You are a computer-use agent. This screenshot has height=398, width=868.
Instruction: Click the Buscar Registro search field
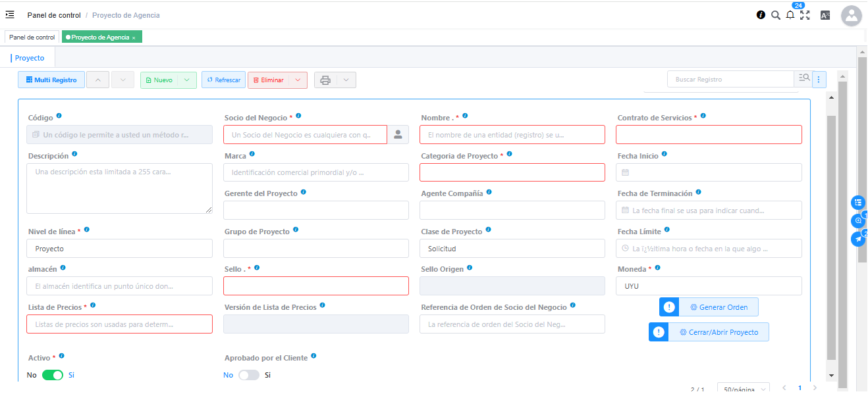point(730,80)
